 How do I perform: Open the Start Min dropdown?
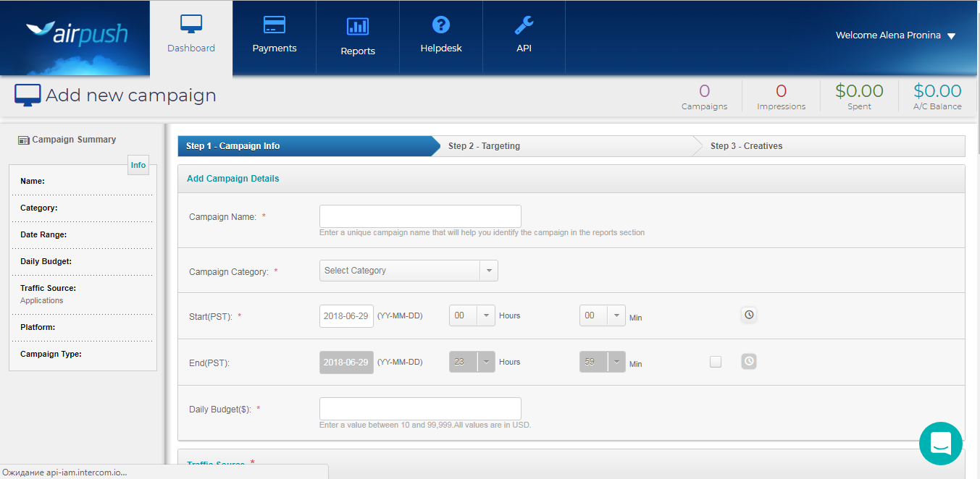tap(603, 315)
